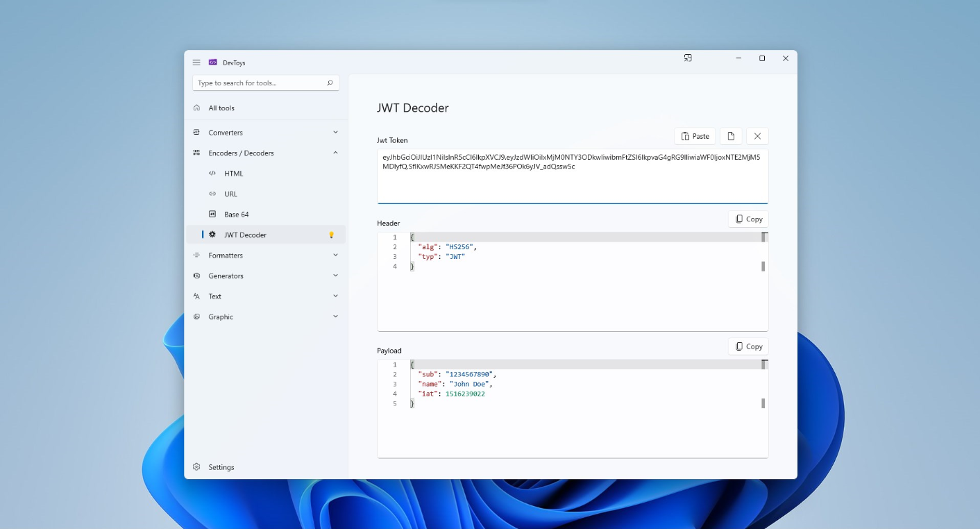Expand the Converters group
This screenshot has height=529, width=980.
[336, 133]
